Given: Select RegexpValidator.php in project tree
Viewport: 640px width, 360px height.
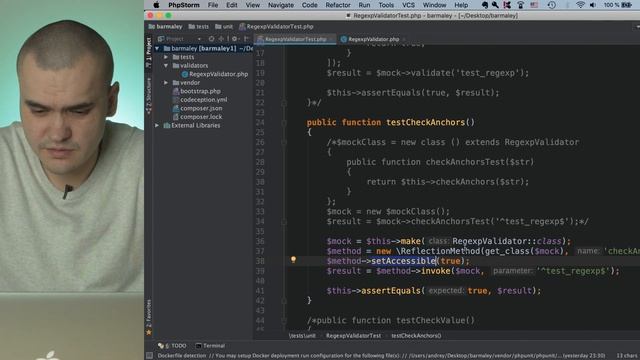Looking at the screenshot, I should pos(215,74).
